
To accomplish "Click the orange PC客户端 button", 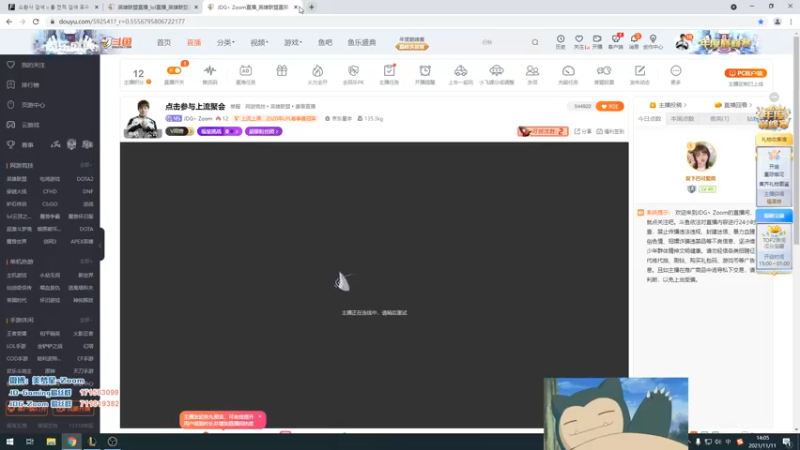I will click(x=745, y=73).
